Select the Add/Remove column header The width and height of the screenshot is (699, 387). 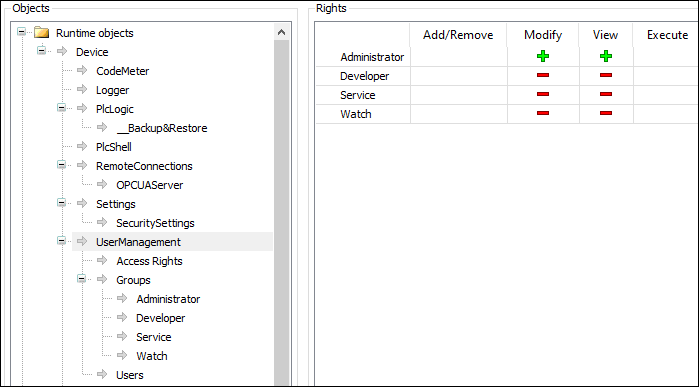[x=458, y=35]
